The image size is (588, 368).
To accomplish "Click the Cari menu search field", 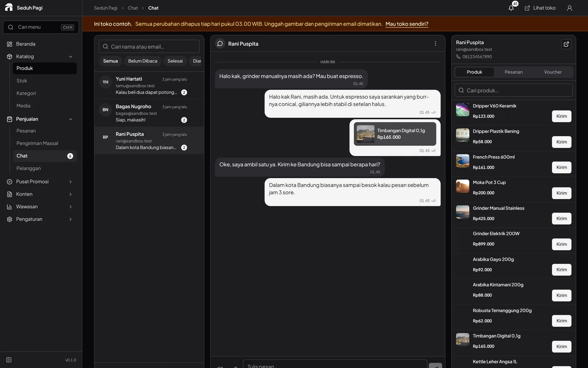I will [x=41, y=27].
